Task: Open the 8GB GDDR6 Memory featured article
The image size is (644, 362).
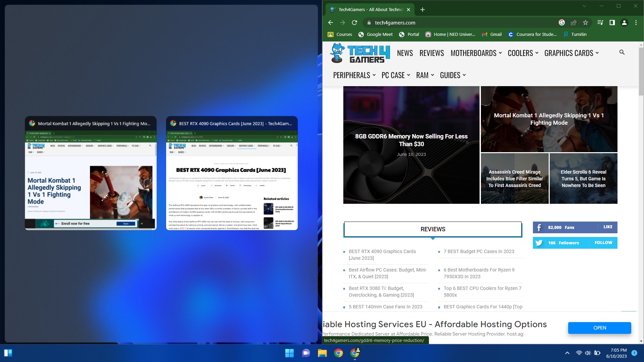Action: tap(411, 145)
